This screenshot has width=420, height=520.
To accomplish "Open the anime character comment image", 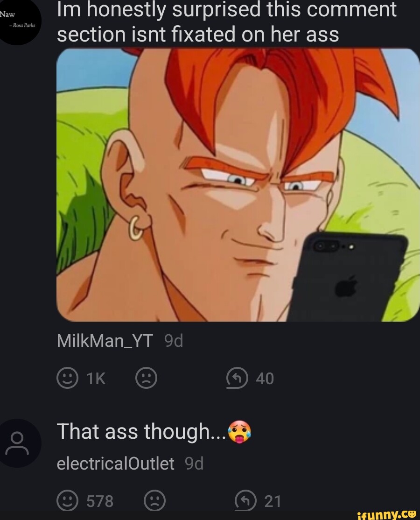I will point(238,185).
